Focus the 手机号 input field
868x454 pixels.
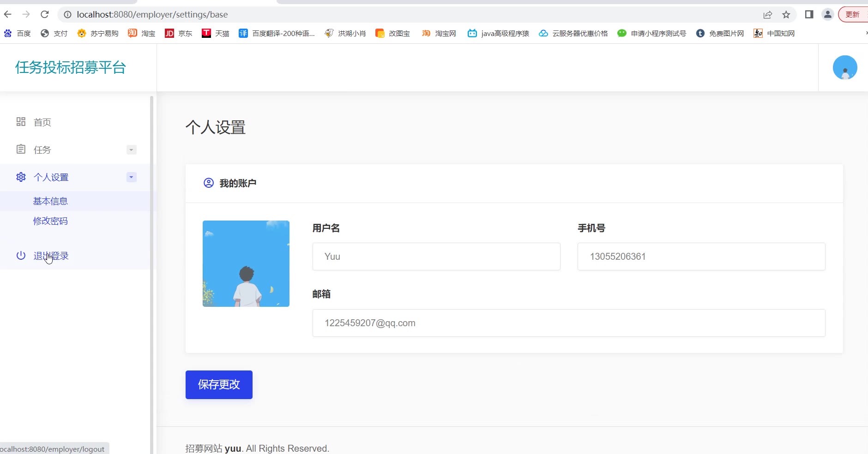tap(701, 257)
